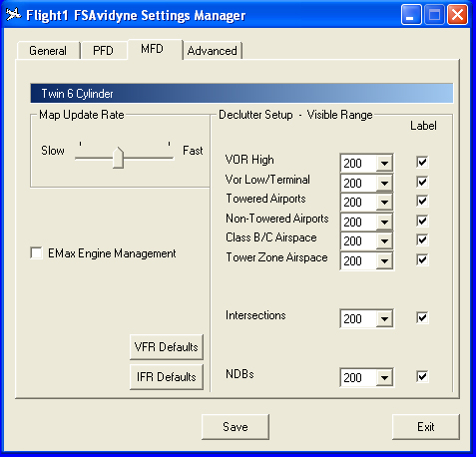Apply IFR Defaults
Screen dimensions: 476x457
tap(167, 377)
